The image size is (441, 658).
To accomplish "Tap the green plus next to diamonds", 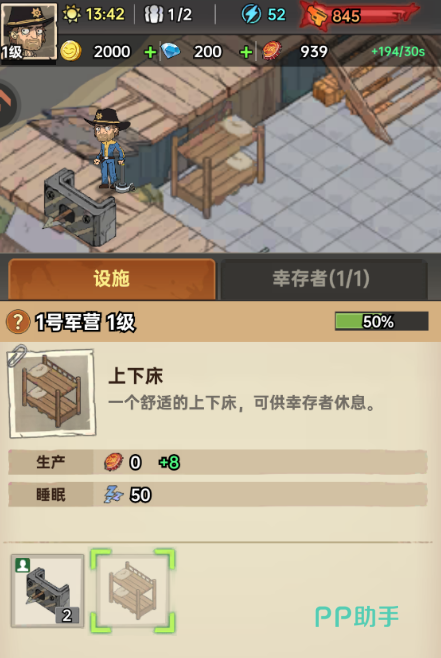I will tap(246, 52).
